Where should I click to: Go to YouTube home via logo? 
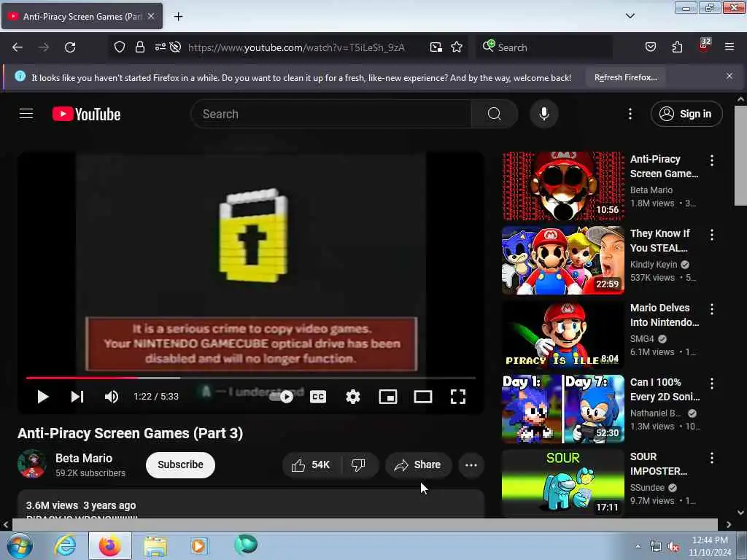(86, 114)
